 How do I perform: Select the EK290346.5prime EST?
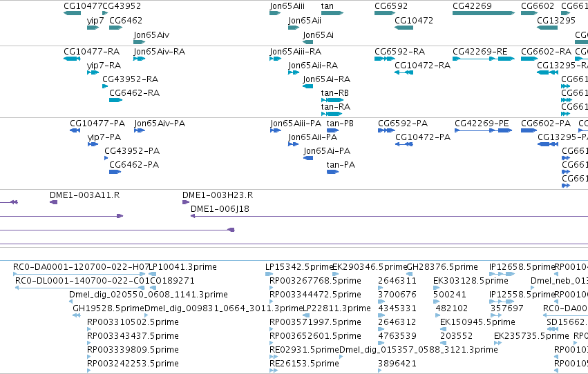(x=335, y=274)
